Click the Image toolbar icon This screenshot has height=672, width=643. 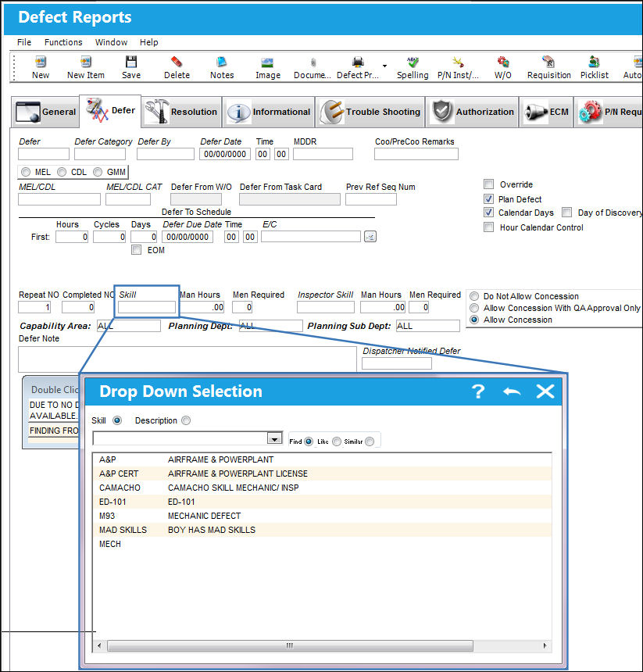267,63
